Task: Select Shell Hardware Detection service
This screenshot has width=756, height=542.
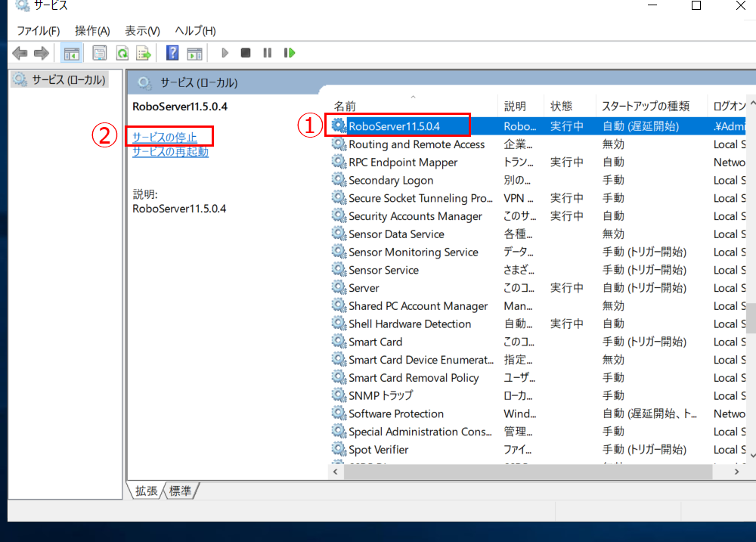Action: [538, 324]
